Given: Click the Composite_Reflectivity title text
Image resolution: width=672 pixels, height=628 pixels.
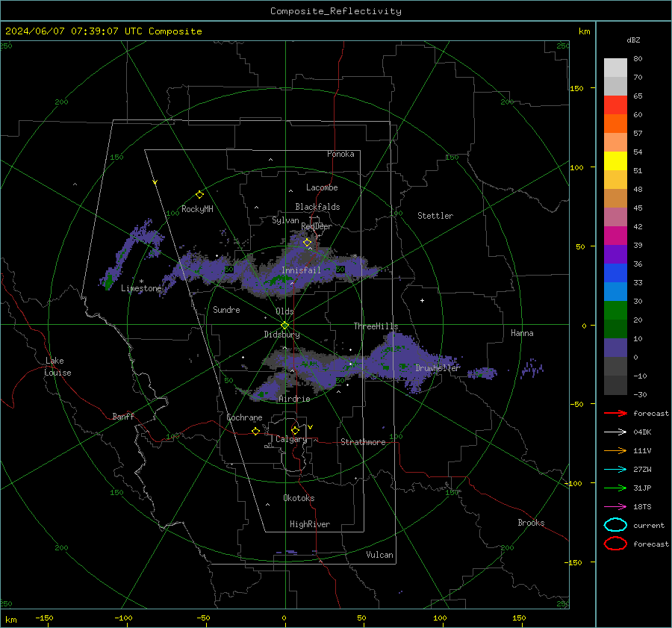Looking at the screenshot, I should coord(336,11).
